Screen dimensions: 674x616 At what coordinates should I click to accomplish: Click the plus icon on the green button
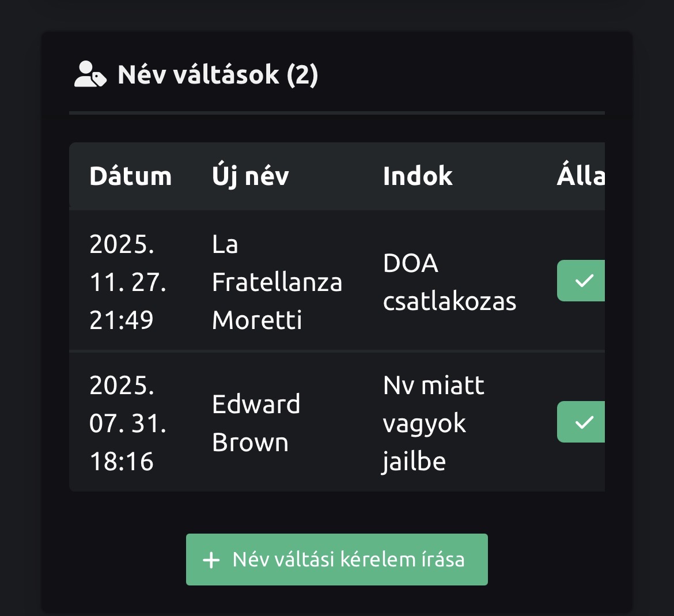click(x=211, y=560)
